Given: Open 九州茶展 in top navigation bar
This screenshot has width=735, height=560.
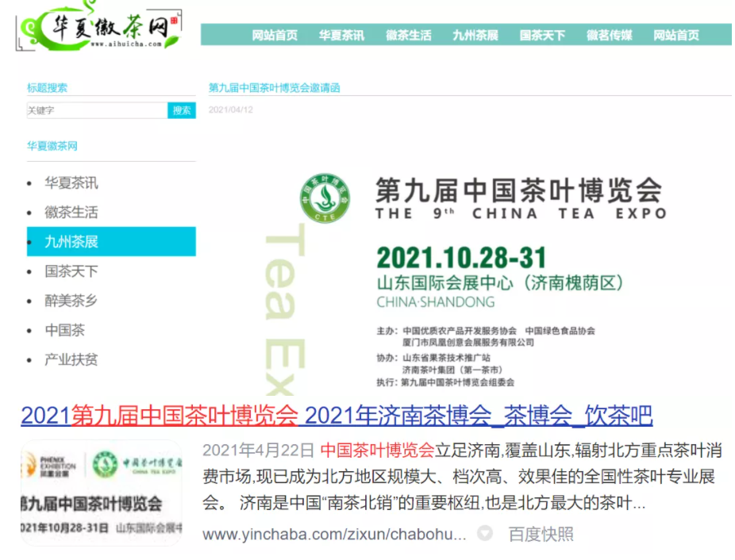Looking at the screenshot, I should (475, 35).
